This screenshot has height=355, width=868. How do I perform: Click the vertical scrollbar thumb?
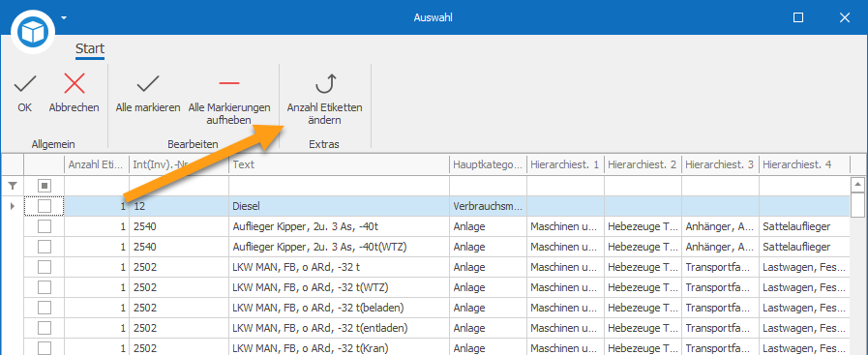[x=857, y=205]
